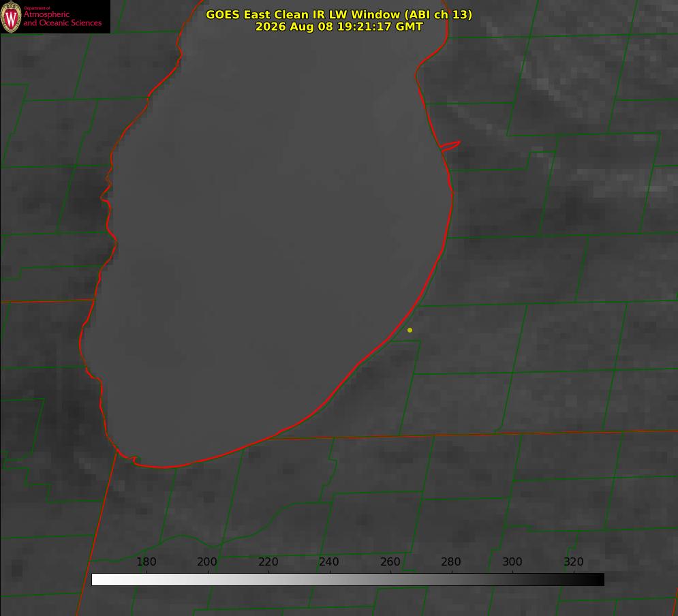The height and width of the screenshot is (616, 678).
Task: Click the Atmospheric and Oceanic Sciences text
Action: pyautogui.click(x=62, y=18)
